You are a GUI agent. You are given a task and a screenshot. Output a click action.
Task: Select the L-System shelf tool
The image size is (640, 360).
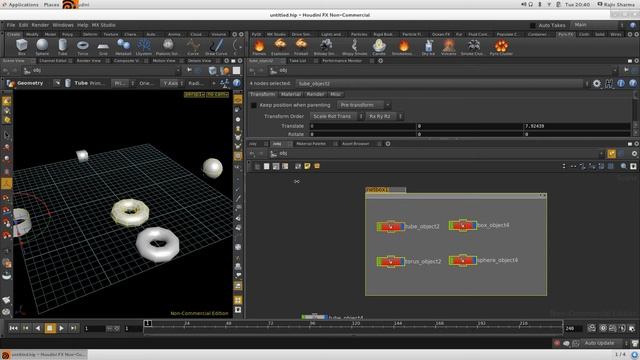click(144, 47)
